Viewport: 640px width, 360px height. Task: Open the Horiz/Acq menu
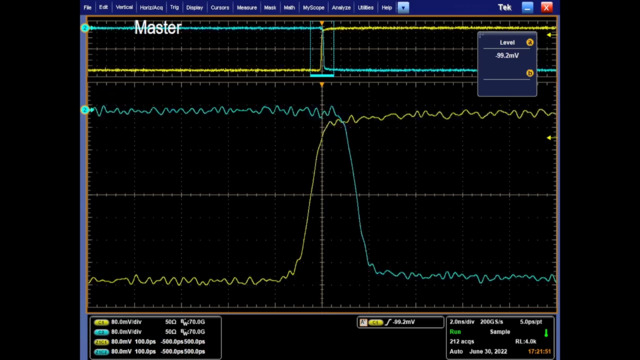(151, 7)
